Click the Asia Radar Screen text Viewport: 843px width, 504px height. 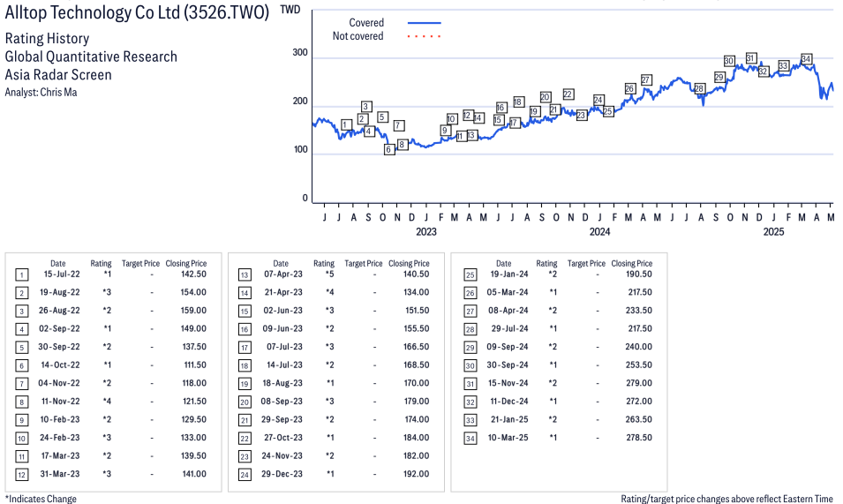[58, 75]
